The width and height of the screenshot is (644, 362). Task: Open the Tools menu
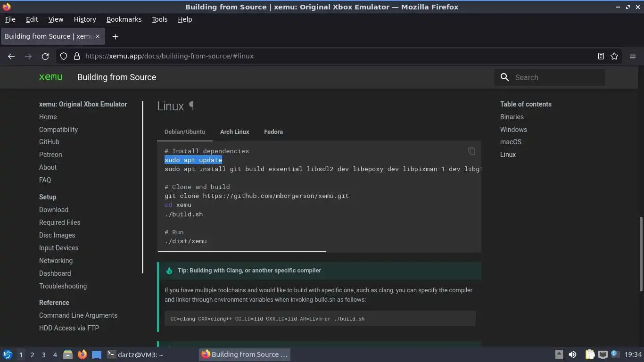point(159,19)
